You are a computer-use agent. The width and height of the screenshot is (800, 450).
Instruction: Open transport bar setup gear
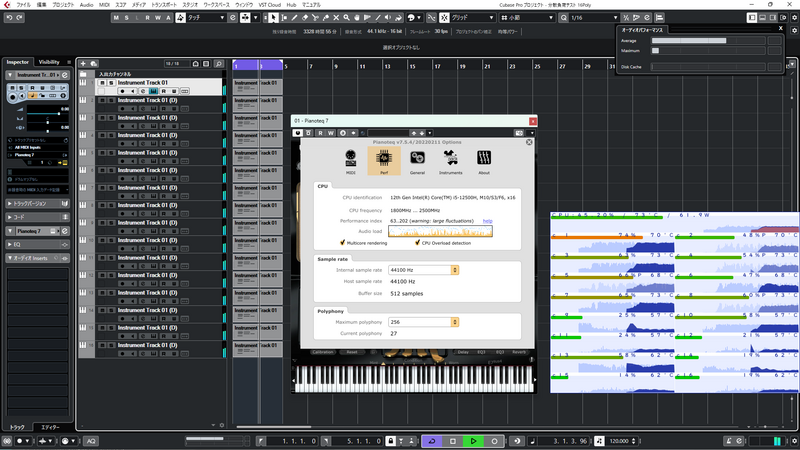794,441
